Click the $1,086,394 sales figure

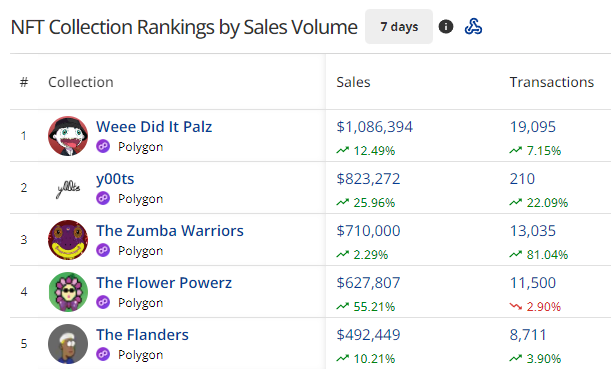tap(374, 127)
